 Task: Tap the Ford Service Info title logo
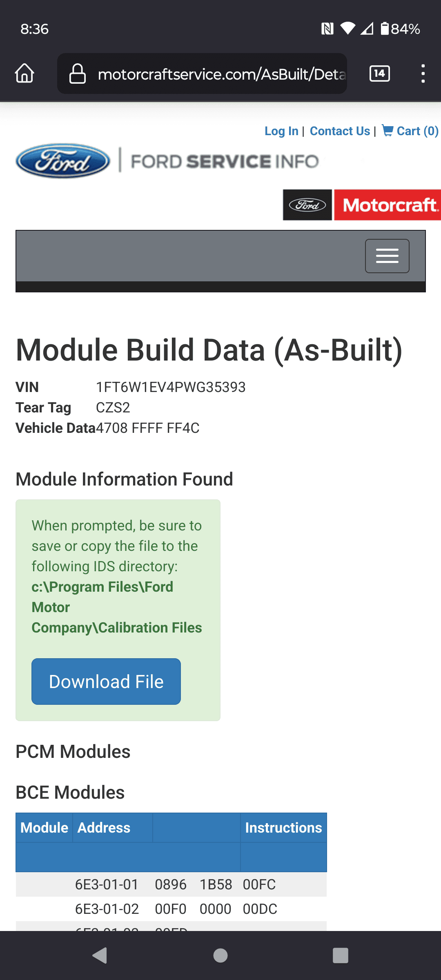[225, 162]
